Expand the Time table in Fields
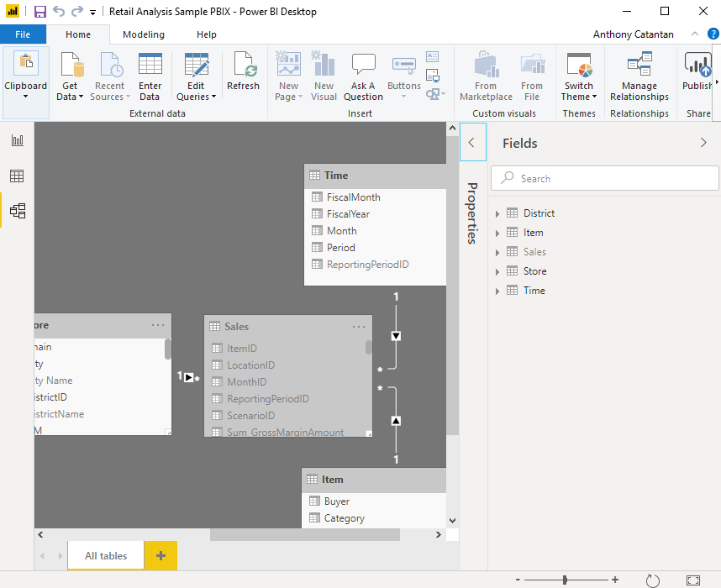 [x=497, y=291]
